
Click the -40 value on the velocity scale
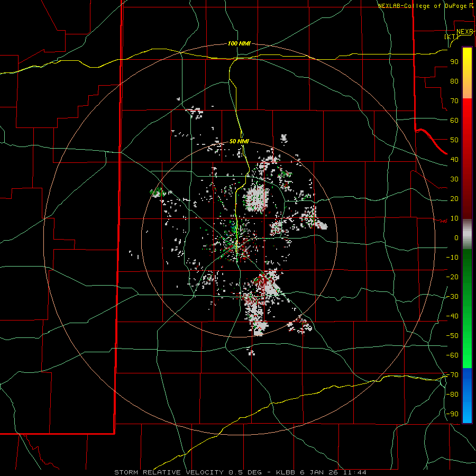(x=452, y=316)
